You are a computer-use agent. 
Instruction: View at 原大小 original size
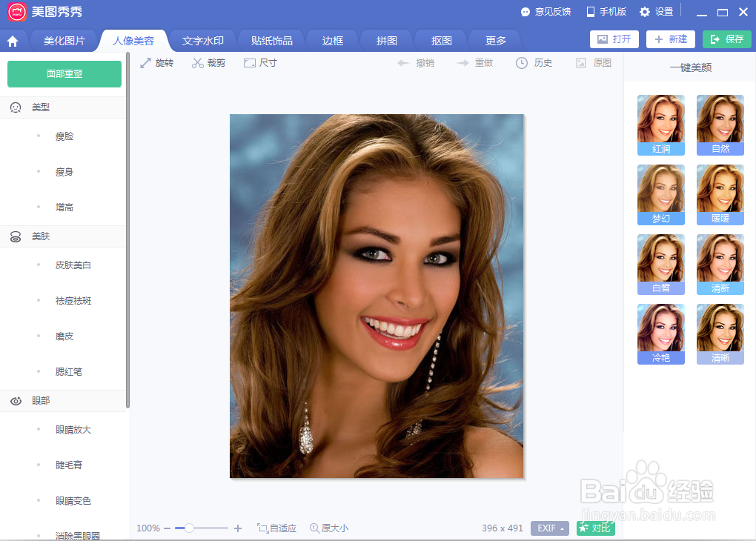pyautogui.click(x=329, y=528)
